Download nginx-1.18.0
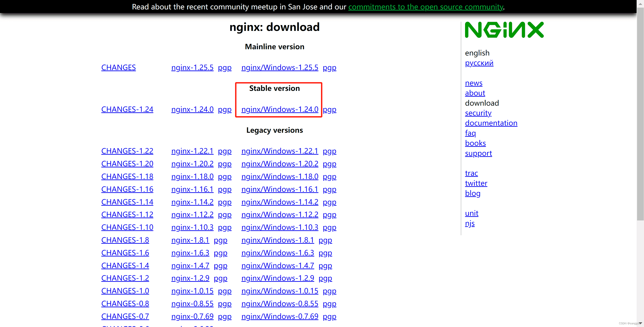 (x=192, y=176)
